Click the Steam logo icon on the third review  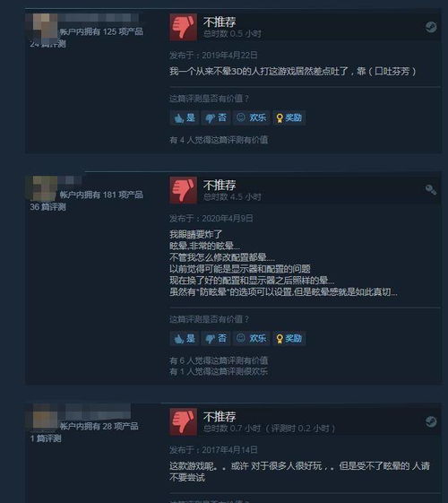[431, 421]
